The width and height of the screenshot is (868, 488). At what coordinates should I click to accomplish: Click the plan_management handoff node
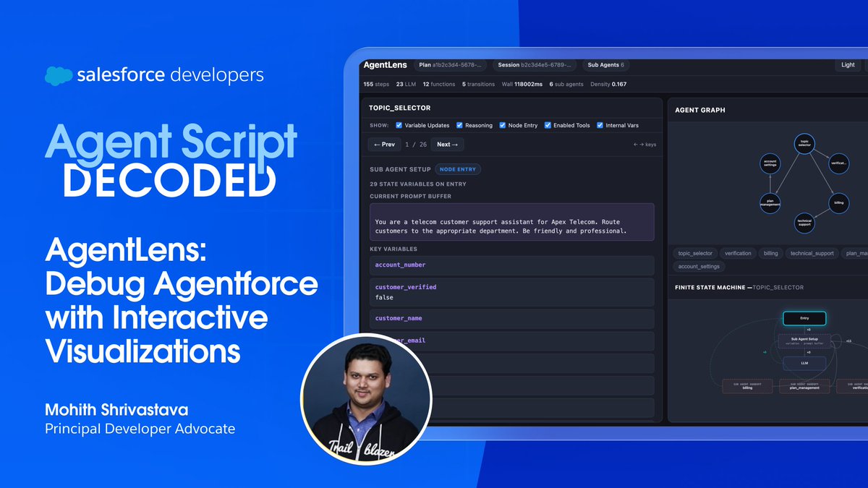804,387
